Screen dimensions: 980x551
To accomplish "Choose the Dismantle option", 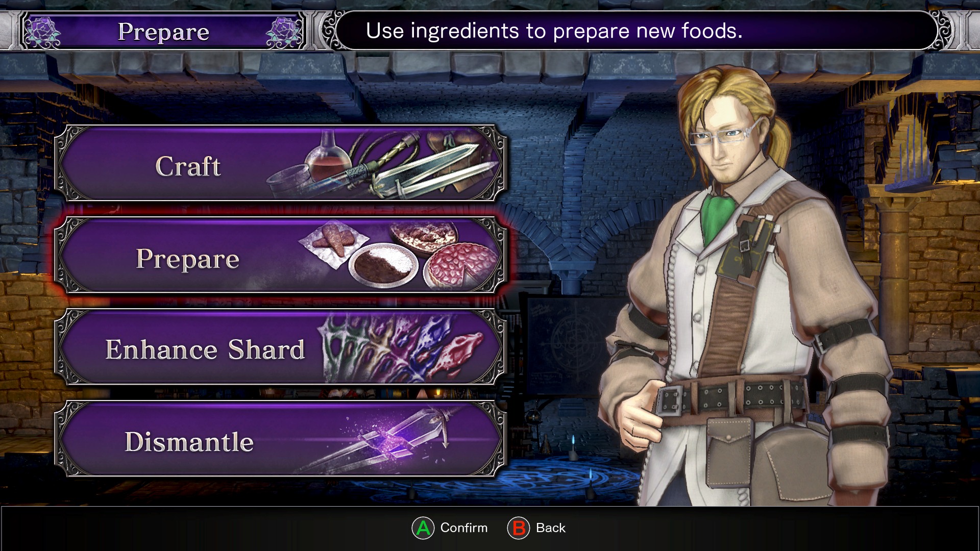I will pyautogui.click(x=280, y=439).
